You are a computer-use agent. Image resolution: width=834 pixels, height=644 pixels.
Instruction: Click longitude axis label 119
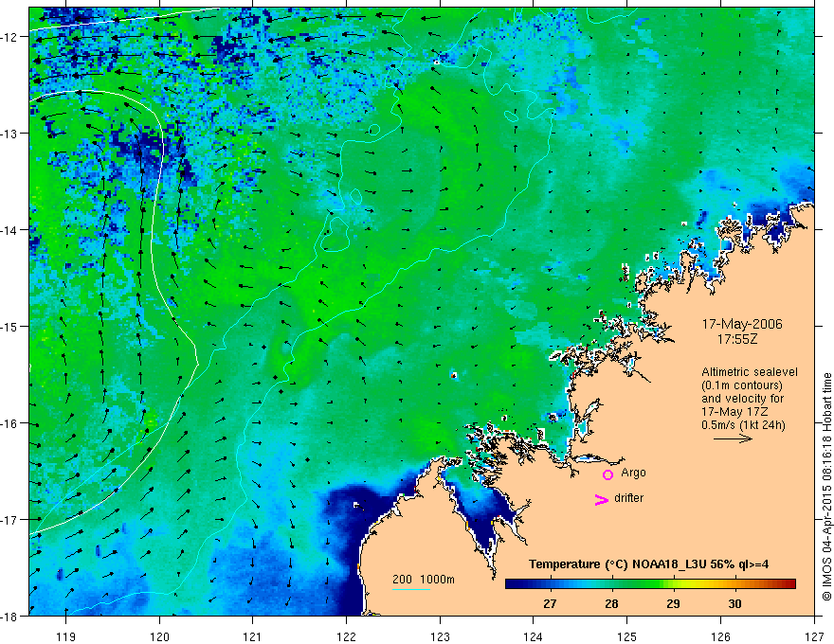66,636
